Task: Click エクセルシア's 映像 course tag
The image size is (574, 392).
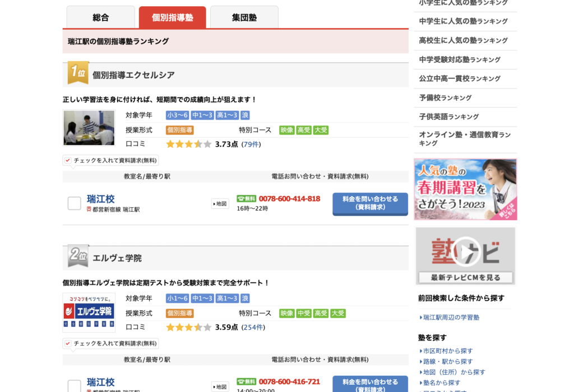Action: coord(287,130)
